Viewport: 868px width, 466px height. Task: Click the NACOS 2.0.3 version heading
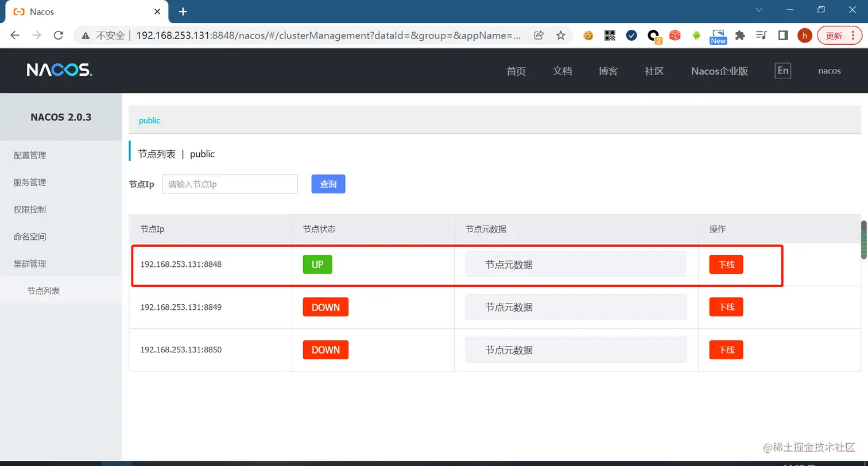point(61,117)
